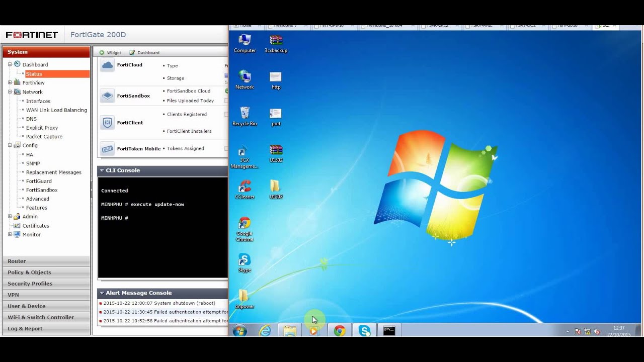The image size is (644, 362).
Task: Click the Monitor screen icon in tree
Action: pyautogui.click(x=17, y=234)
